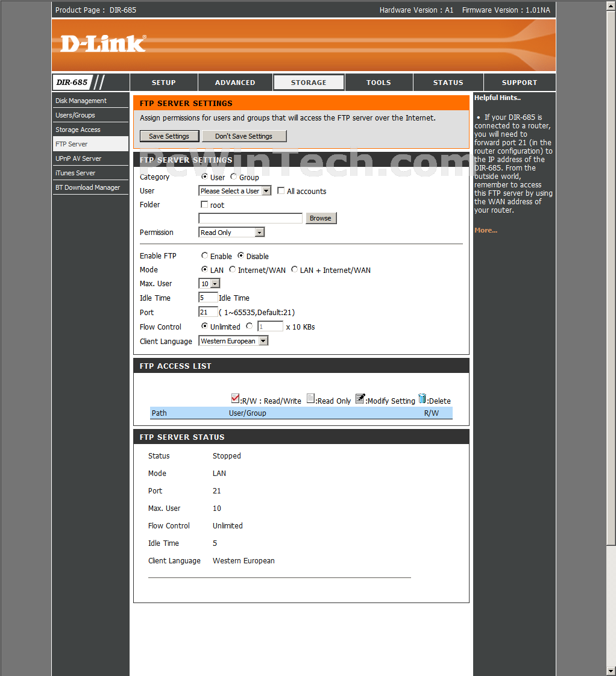Click the FTP SERVER STATUS section header

pos(301,437)
